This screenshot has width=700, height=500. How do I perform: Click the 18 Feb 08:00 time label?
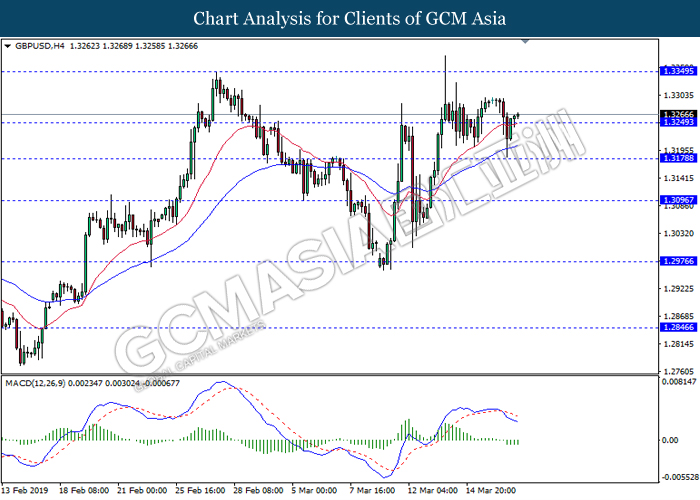point(84,490)
